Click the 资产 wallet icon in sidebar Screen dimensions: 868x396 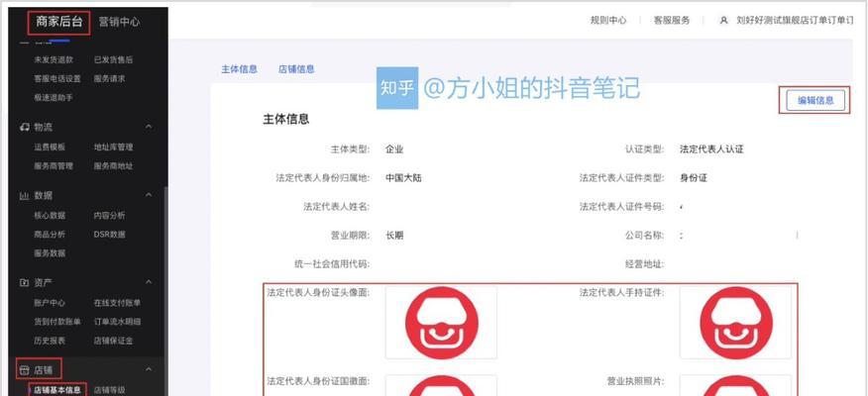click(25, 282)
